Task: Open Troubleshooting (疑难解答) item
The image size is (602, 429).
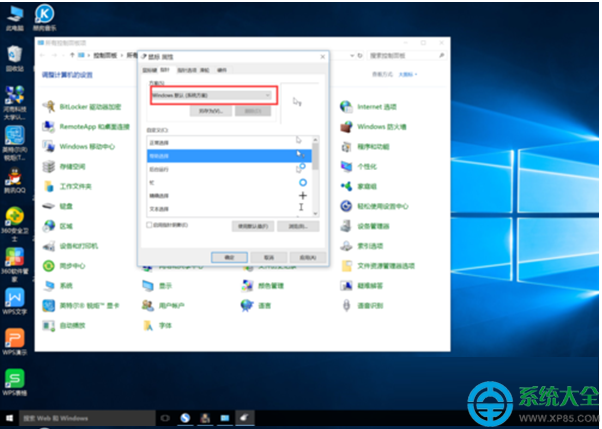Action: click(362, 286)
